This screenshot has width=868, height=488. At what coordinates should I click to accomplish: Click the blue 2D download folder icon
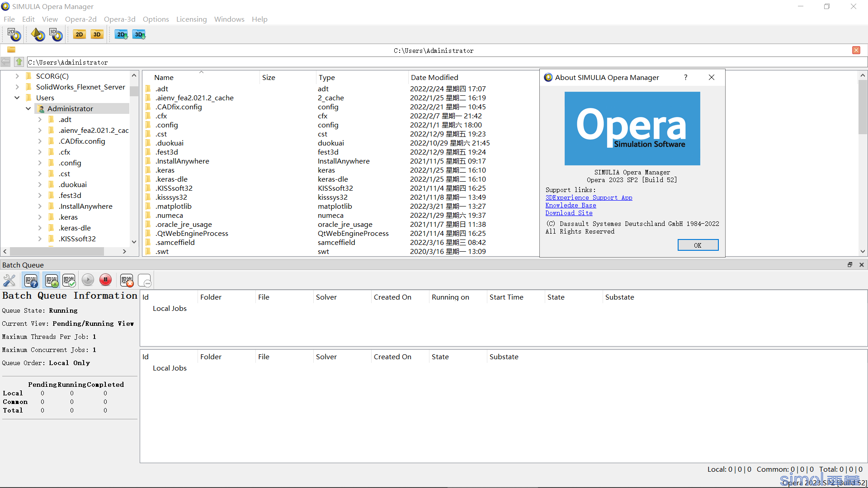[121, 34]
